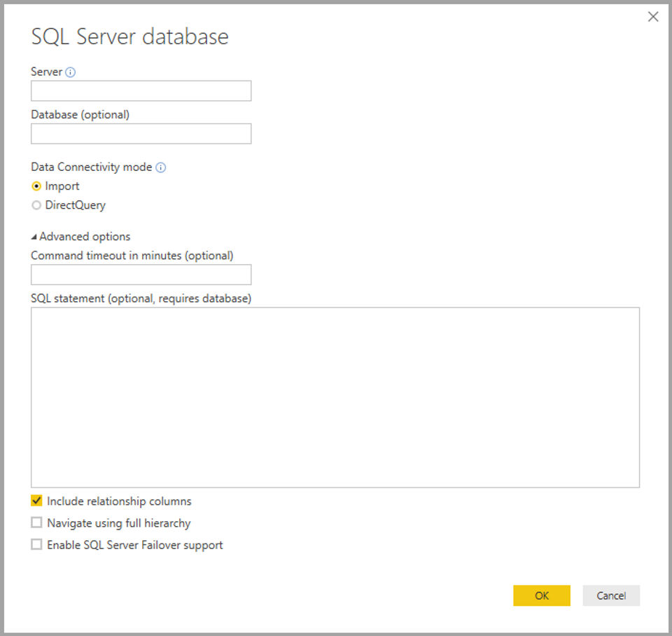Click into the Server text field
Image resolution: width=672 pixels, height=636 pixels.
click(x=141, y=91)
